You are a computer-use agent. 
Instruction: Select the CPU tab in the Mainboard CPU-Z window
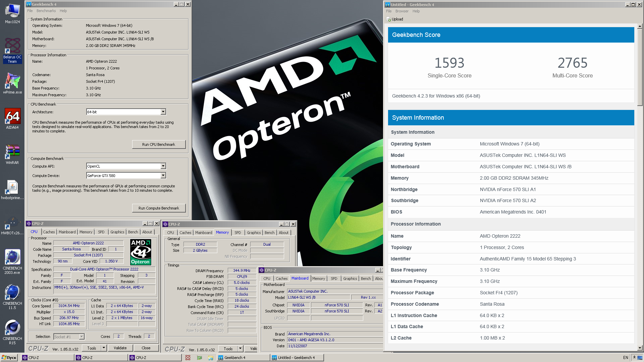point(267,279)
